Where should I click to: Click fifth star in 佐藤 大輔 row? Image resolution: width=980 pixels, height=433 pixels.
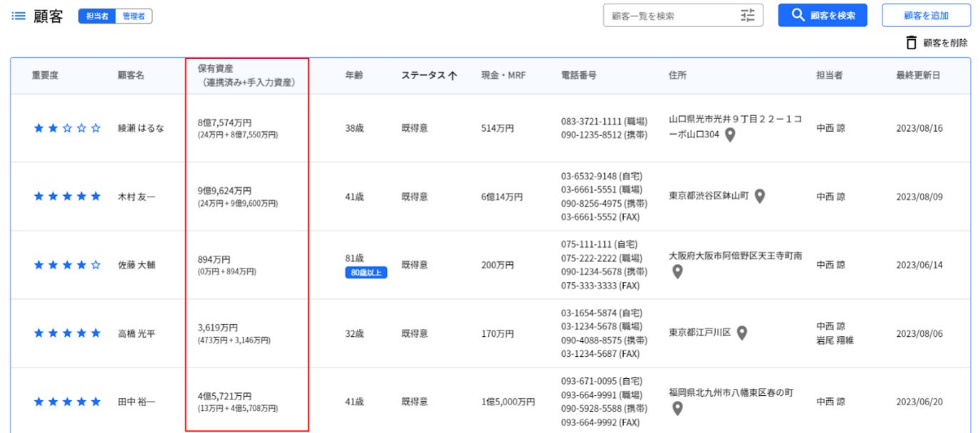click(x=95, y=265)
